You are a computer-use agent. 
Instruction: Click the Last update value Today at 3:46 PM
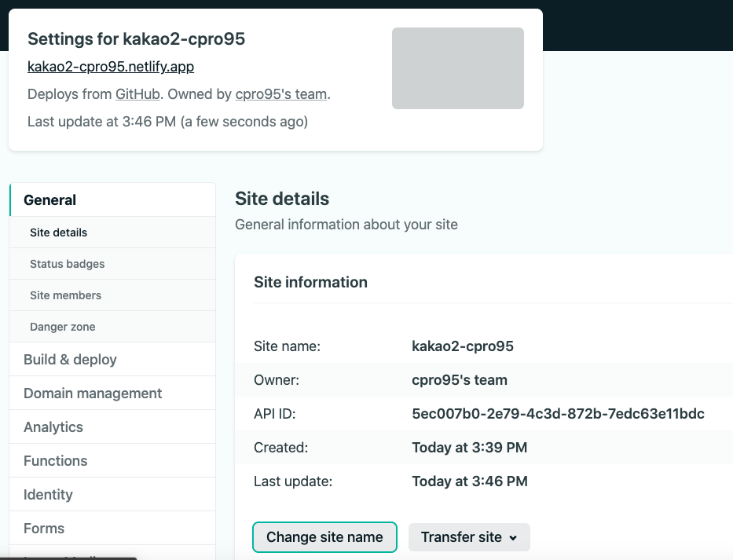469,481
